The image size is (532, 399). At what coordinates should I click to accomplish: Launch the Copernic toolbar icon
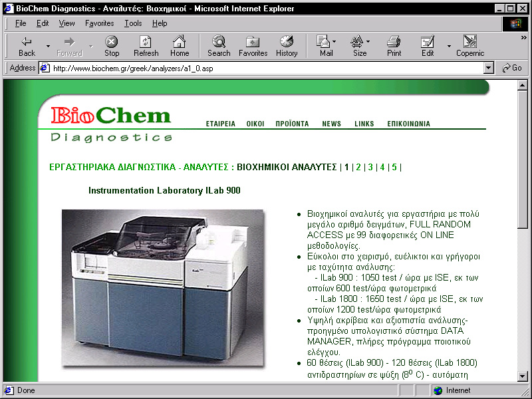click(x=470, y=47)
